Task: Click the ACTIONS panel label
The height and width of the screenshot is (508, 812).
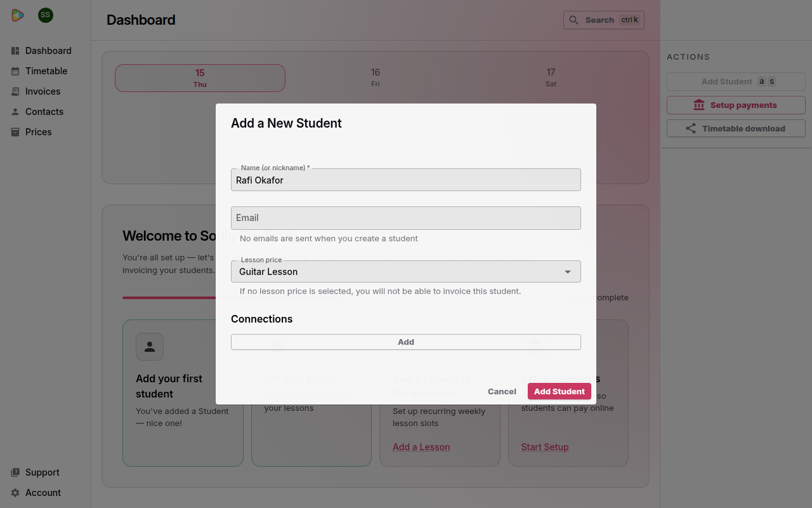Action: (x=688, y=57)
